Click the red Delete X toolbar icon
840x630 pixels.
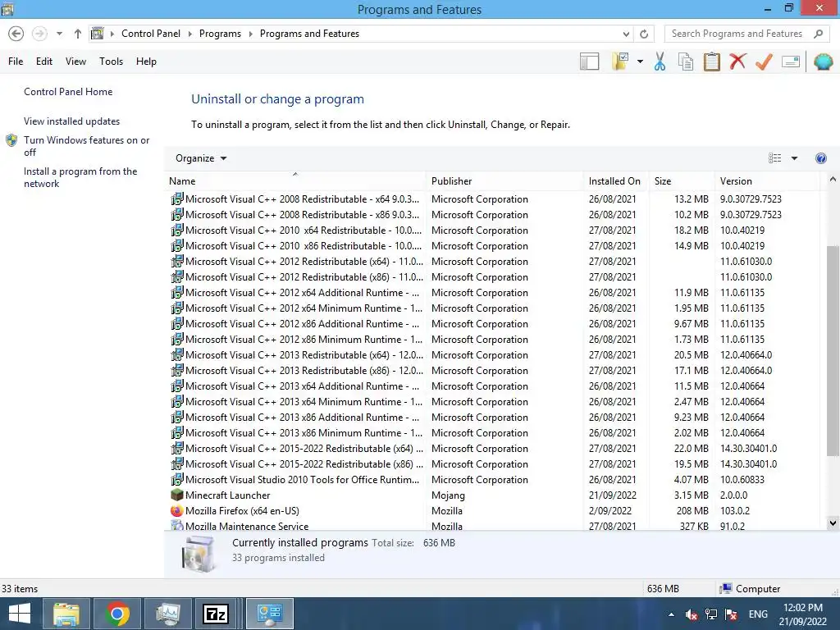pos(737,61)
